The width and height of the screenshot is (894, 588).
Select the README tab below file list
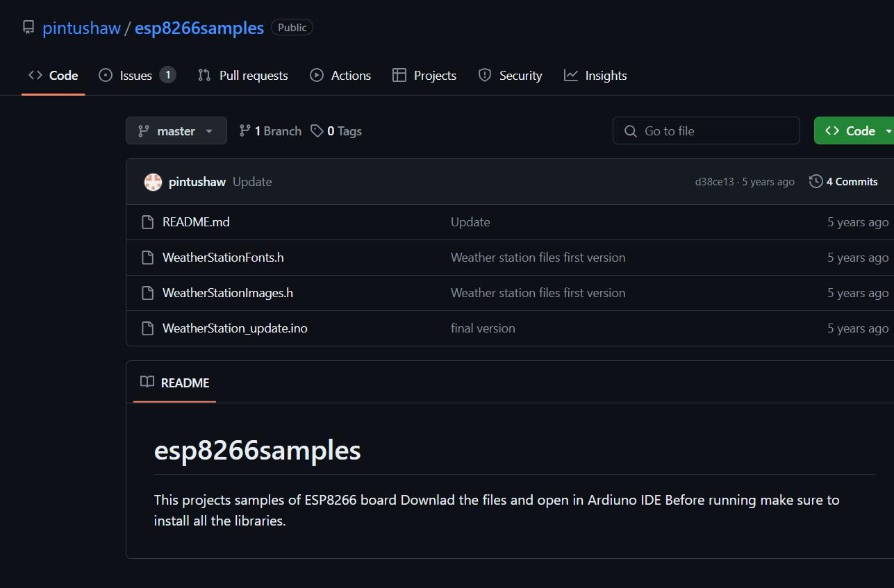(175, 383)
